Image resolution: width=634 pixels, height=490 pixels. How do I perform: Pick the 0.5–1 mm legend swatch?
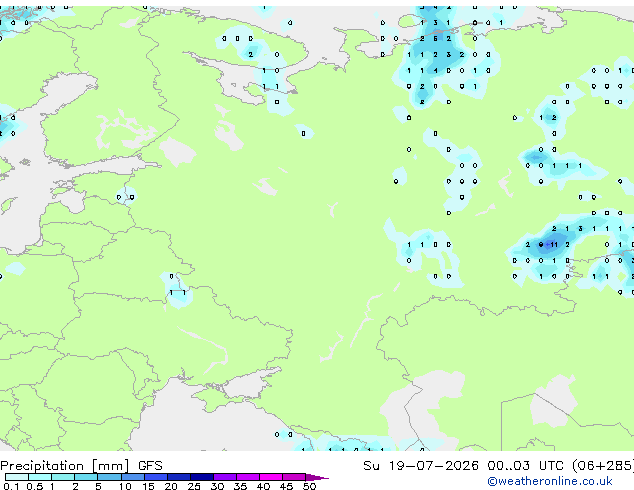point(40,477)
